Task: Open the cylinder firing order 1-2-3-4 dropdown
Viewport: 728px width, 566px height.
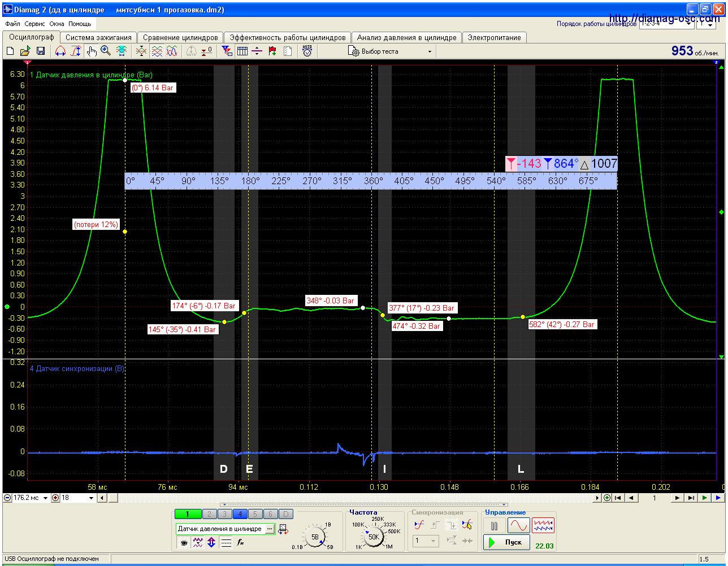Action: (666, 24)
